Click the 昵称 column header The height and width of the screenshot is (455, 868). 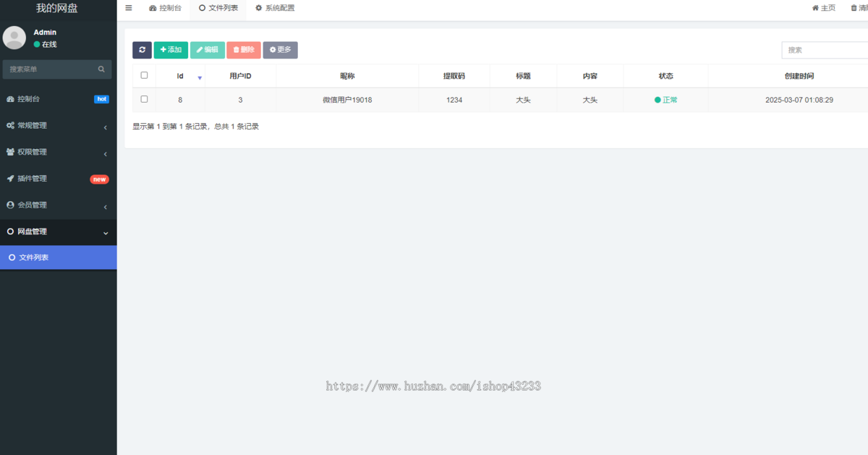347,76
